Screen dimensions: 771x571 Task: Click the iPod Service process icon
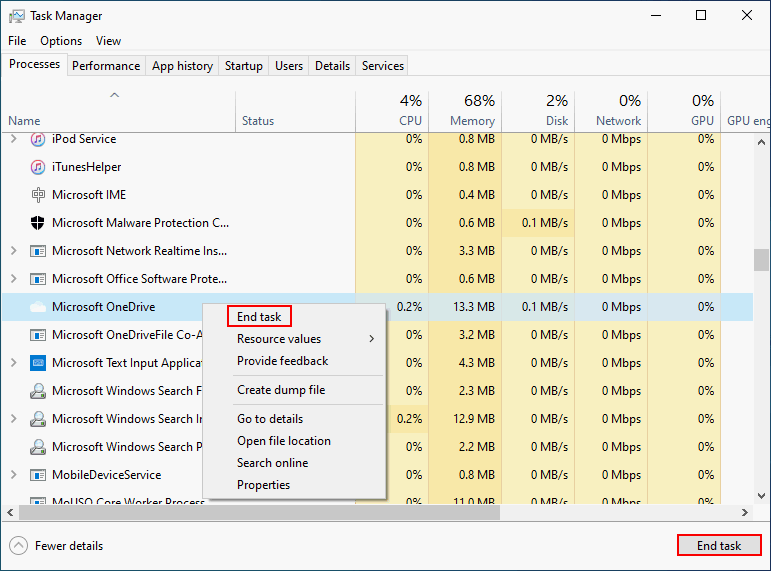[38, 139]
